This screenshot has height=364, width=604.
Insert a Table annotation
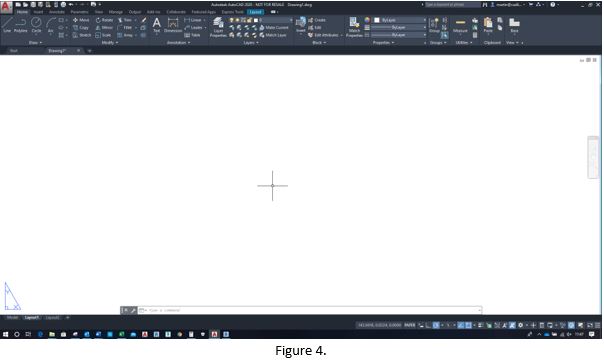tap(192, 35)
